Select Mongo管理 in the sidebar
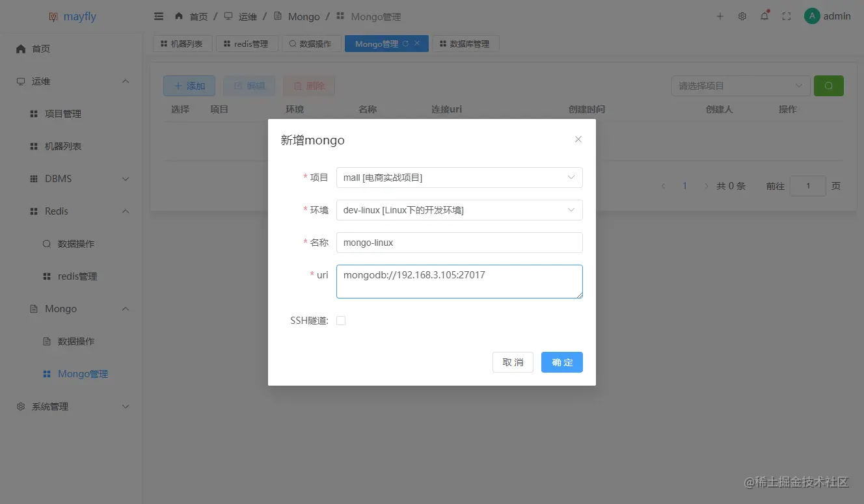Viewport: 864px width, 504px height. coord(83,374)
